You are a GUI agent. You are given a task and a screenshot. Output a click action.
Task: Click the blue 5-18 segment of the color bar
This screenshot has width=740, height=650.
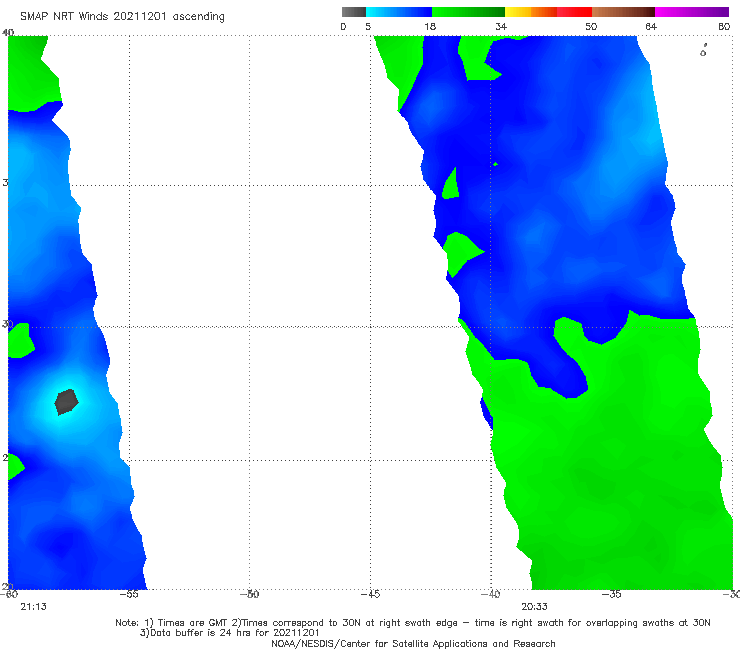pyautogui.click(x=399, y=12)
